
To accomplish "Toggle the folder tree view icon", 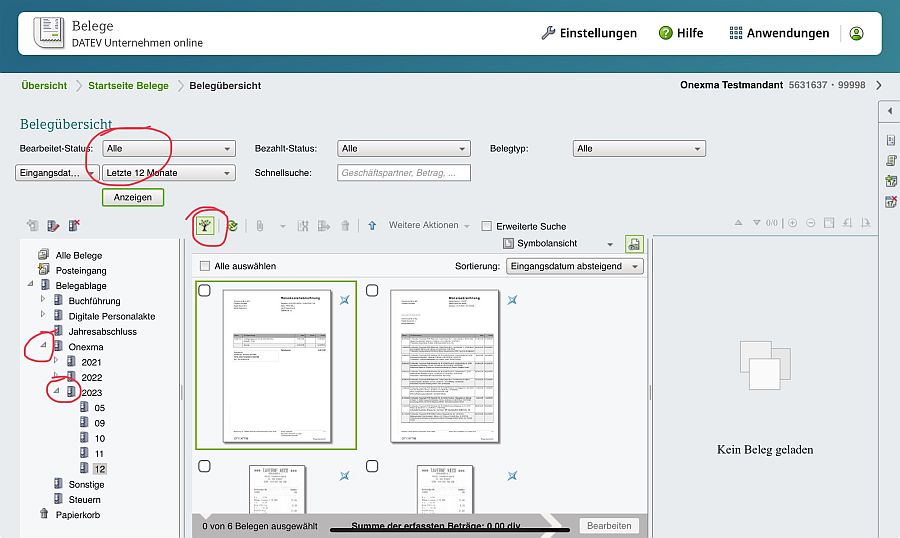I will coord(205,225).
